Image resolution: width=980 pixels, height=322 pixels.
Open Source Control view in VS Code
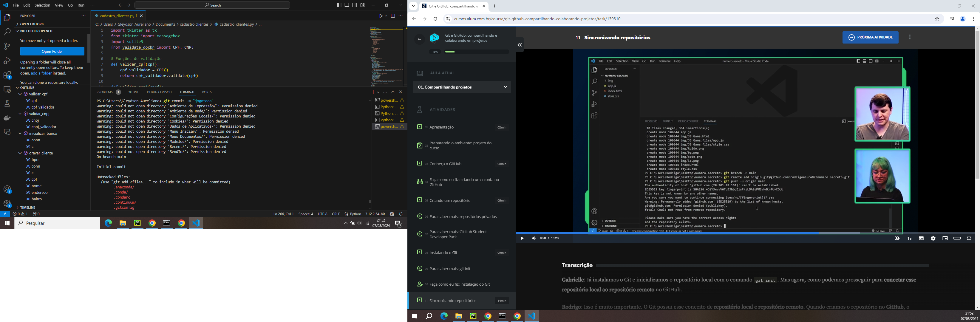coord(7,47)
